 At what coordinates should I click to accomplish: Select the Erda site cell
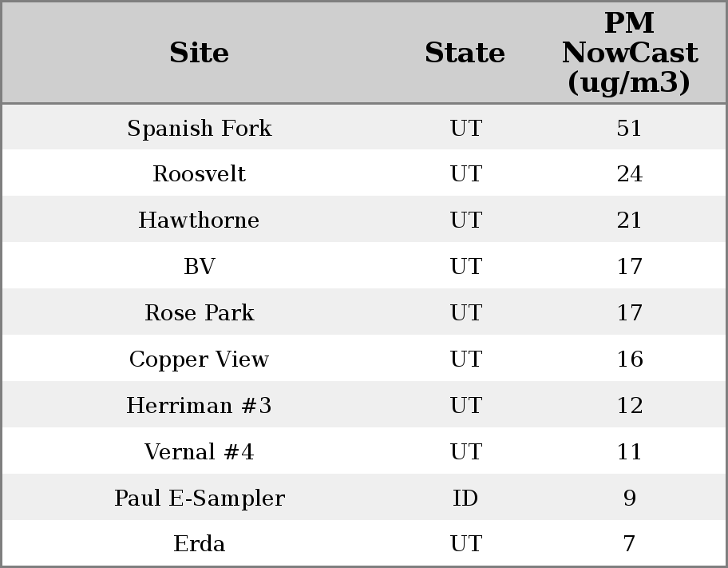click(199, 544)
